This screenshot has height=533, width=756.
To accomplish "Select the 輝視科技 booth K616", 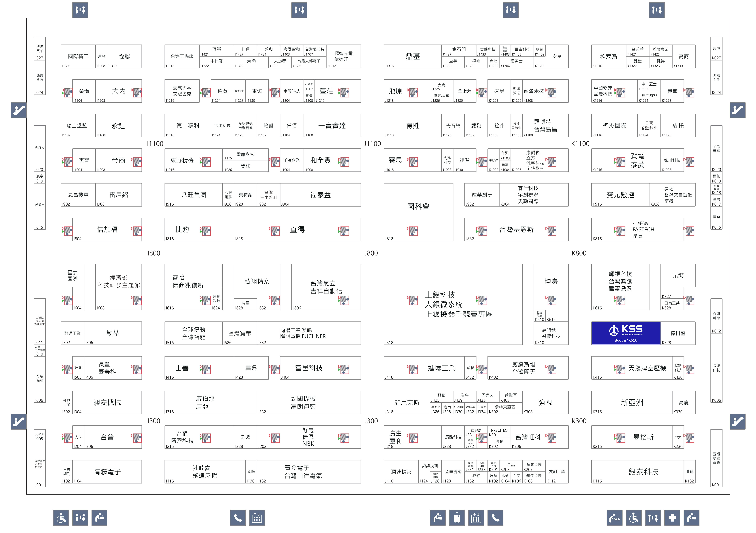I will tap(620, 287).
